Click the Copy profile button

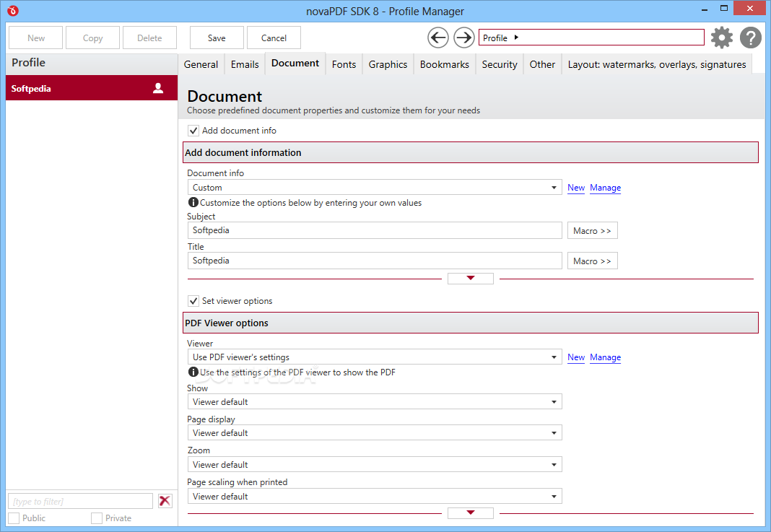[x=92, y=38]
